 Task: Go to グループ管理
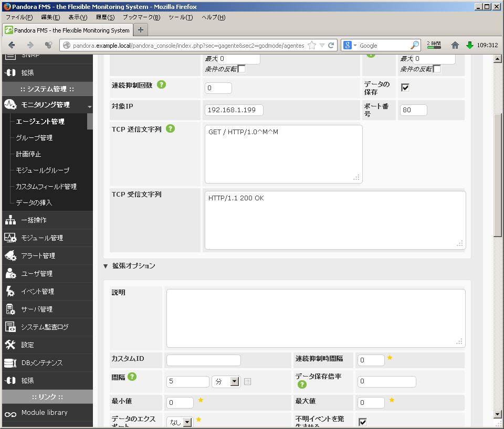click(34, 138)
